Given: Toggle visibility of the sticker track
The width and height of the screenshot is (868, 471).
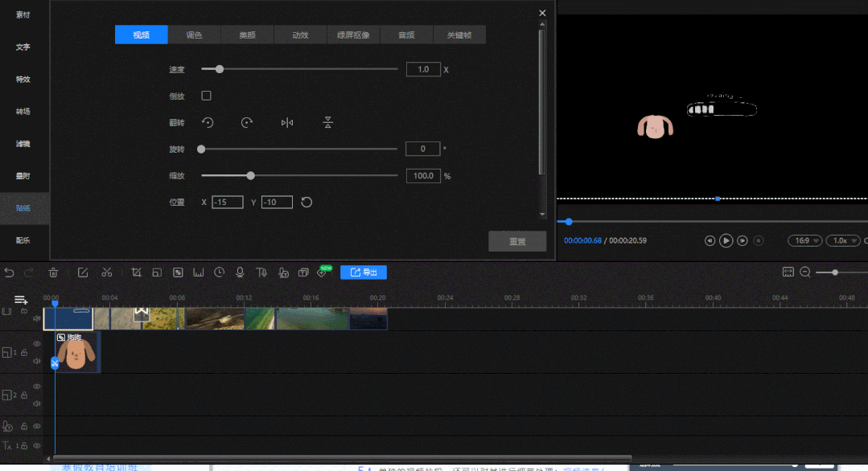Looking at the screenshot, I should tap(36, 343).
